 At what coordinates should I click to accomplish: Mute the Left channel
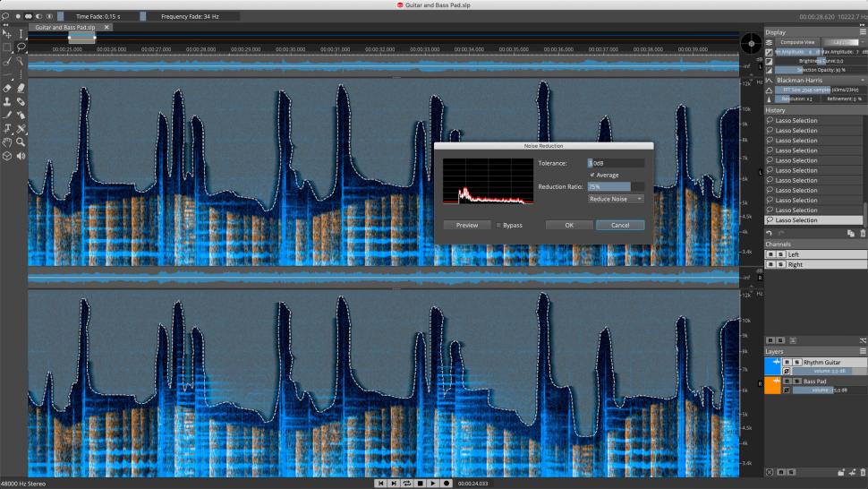[x=770, y=254]
